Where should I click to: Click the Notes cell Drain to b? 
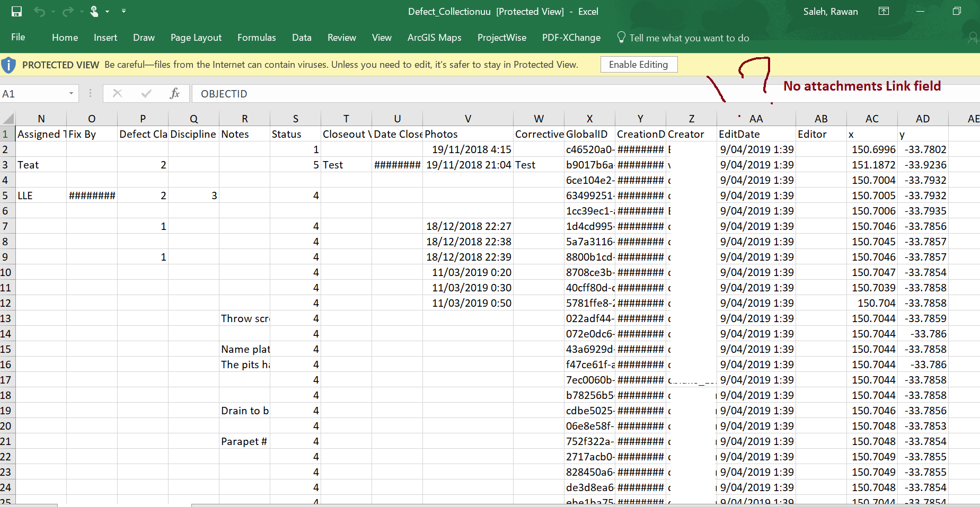click(245, 411)
